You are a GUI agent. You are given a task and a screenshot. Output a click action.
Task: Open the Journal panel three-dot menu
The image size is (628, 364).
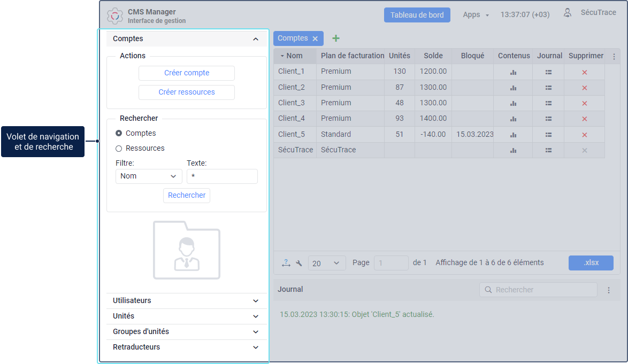(x=609, y=290)
